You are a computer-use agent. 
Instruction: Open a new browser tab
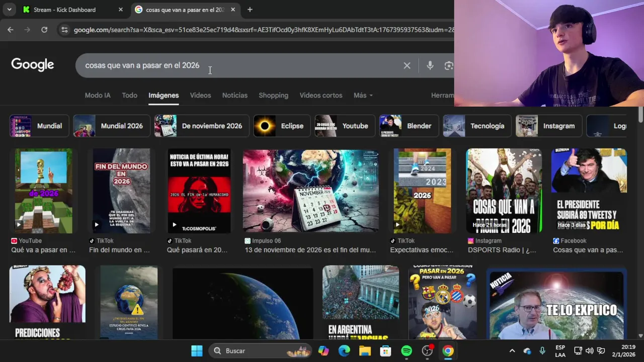click(x=250, y=10)
